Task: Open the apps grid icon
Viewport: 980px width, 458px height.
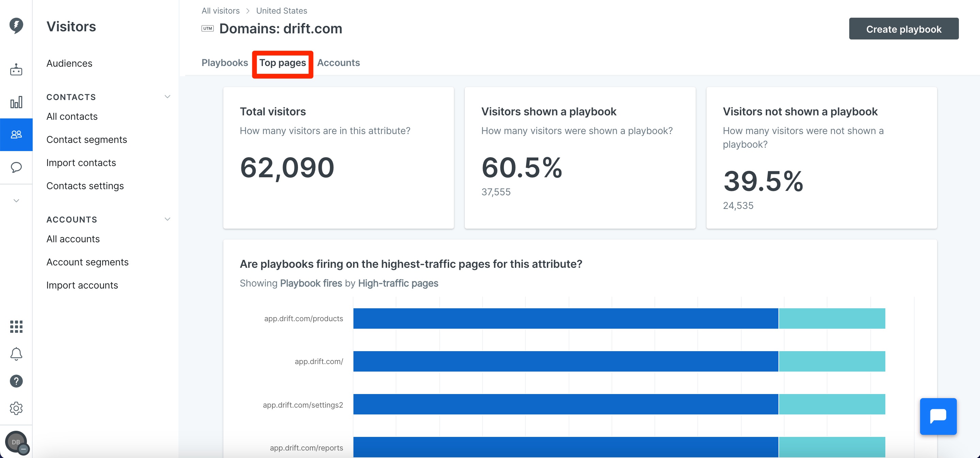Action: click(x=16, y=327)
